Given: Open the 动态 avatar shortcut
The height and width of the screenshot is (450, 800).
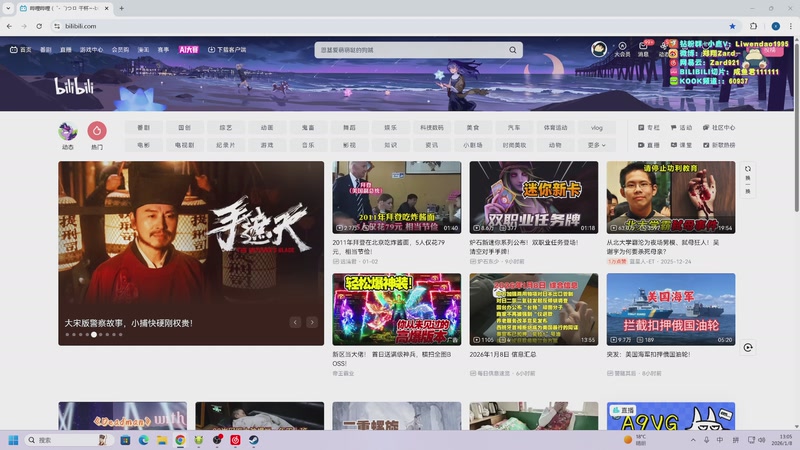Looking at the screenshot, I should click(x=68, y=131).
